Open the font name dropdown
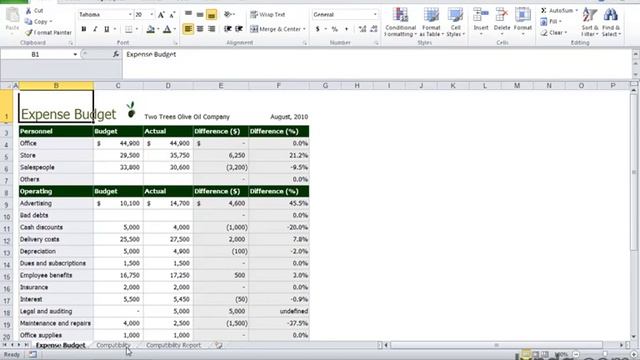Viewport: 640px width, 360px height. pyautogui.click(x=130, y=15)
